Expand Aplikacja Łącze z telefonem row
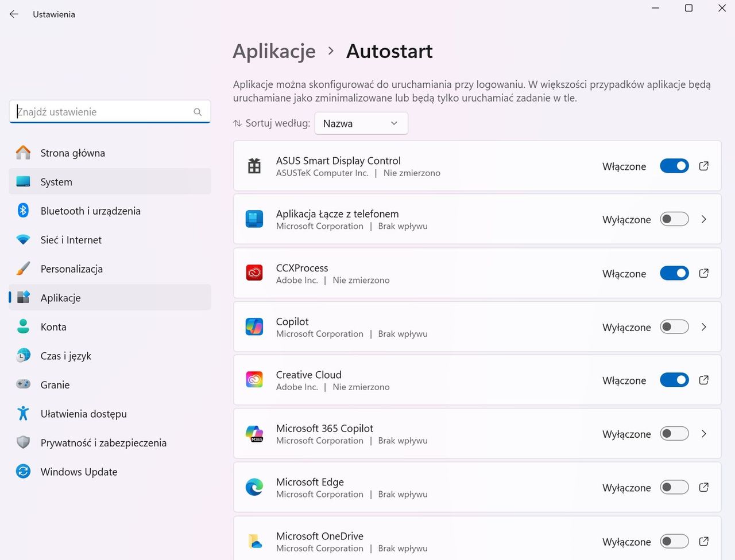Image resolution: width=735 pixels, height=560 pixels. pyautogui.click(x=703, y=219)
